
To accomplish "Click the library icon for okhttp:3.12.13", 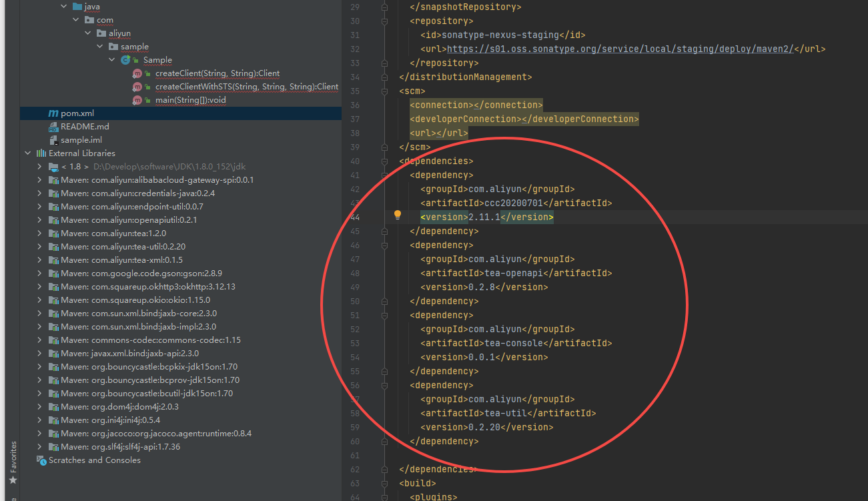I will [x=53, y=287].
